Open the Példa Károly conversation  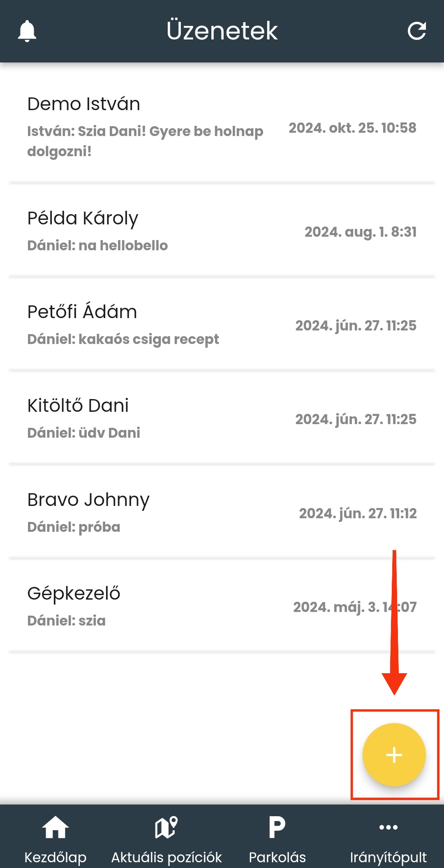(x=83, y=218)
